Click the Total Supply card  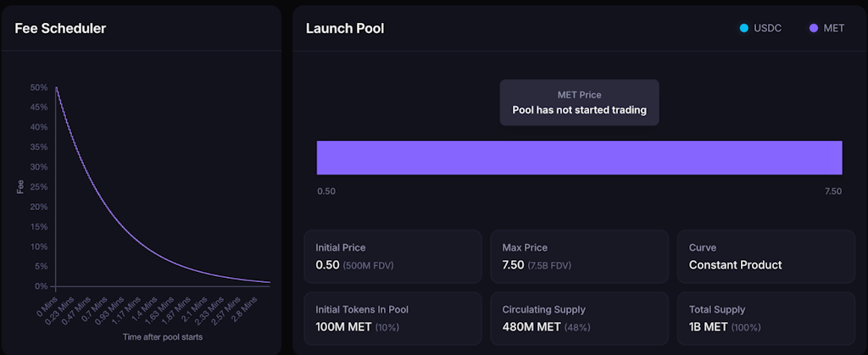click(x=765, y=318)
